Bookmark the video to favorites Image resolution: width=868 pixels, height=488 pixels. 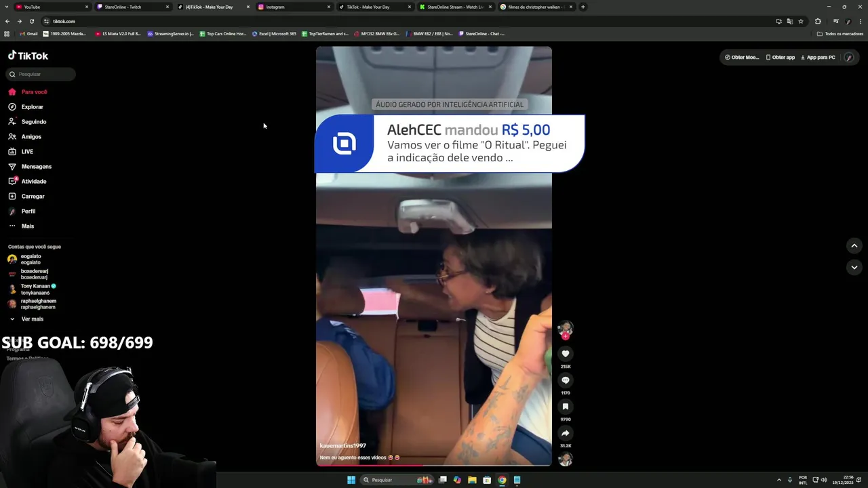click(565, 406)
